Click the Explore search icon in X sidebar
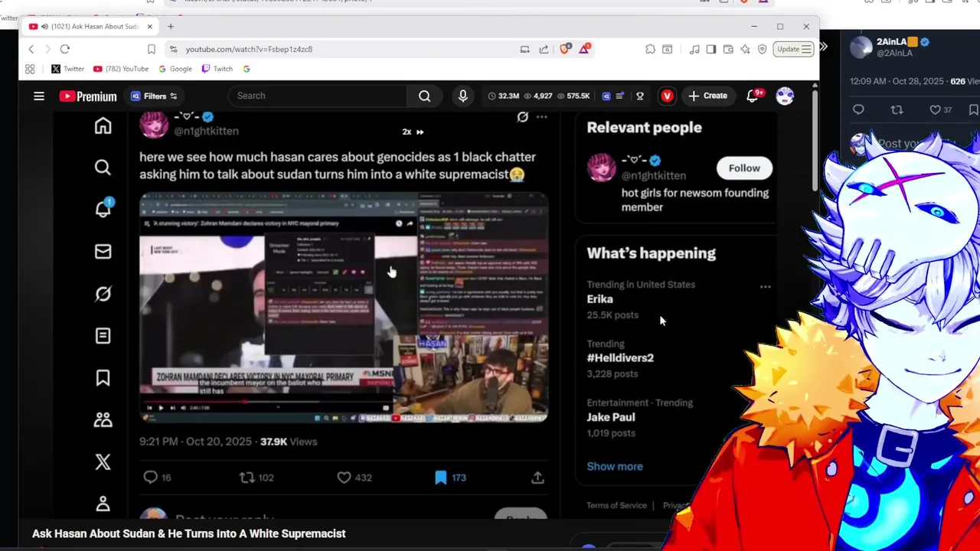 pyautogui.click(x=103, y=168)
